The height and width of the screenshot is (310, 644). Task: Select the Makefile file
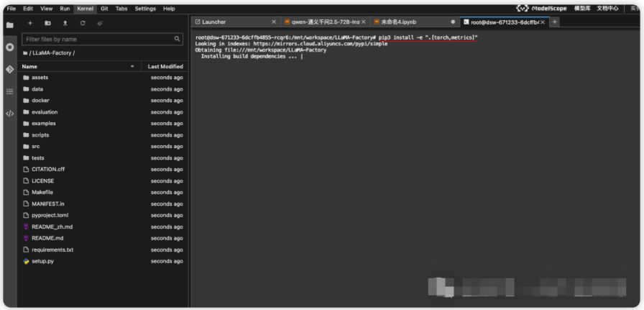pyautogui.click(x=103, y=193)
